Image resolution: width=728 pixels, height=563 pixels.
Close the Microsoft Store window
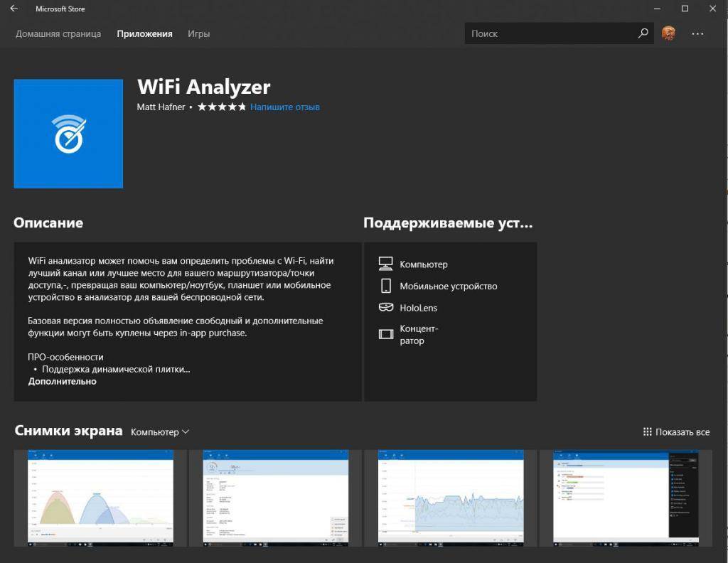click(712, 9)
